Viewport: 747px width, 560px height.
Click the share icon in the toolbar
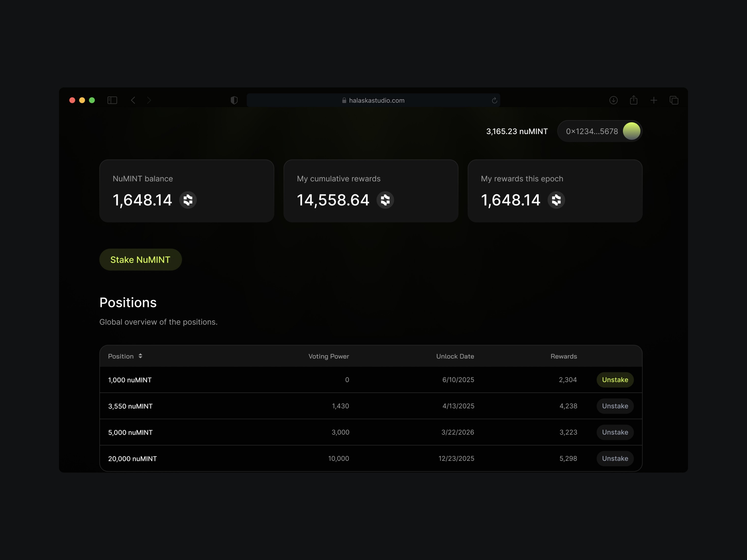coord(633,100)
